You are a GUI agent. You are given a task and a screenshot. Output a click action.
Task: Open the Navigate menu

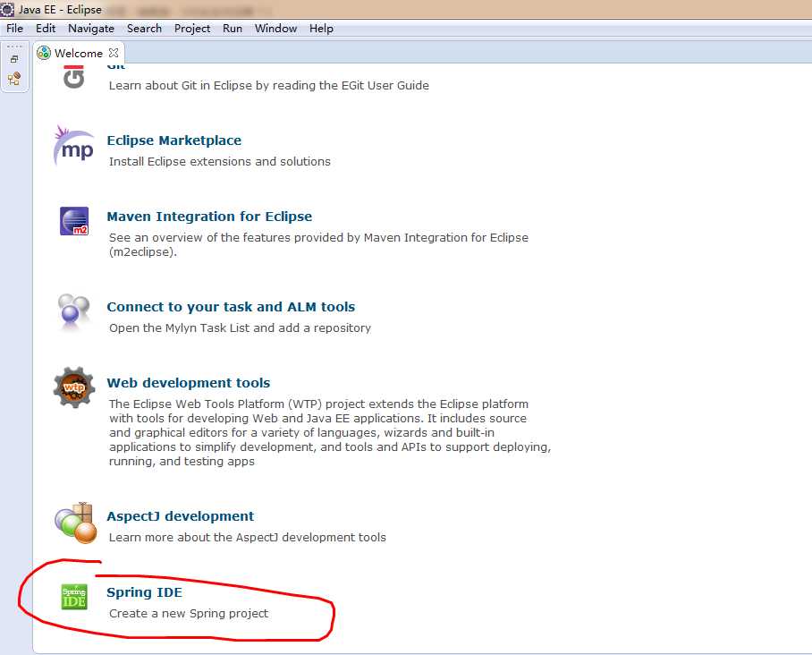pyautogui.click(x=91, y=29)
